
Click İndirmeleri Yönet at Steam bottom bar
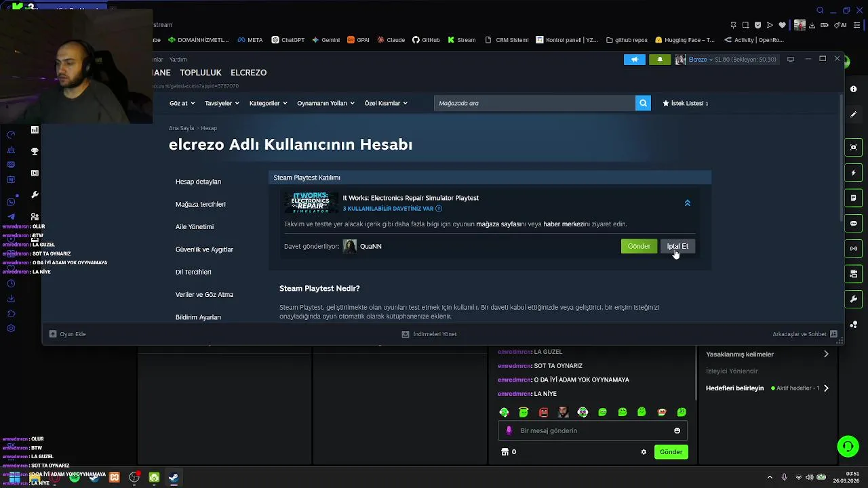[429, 334]
